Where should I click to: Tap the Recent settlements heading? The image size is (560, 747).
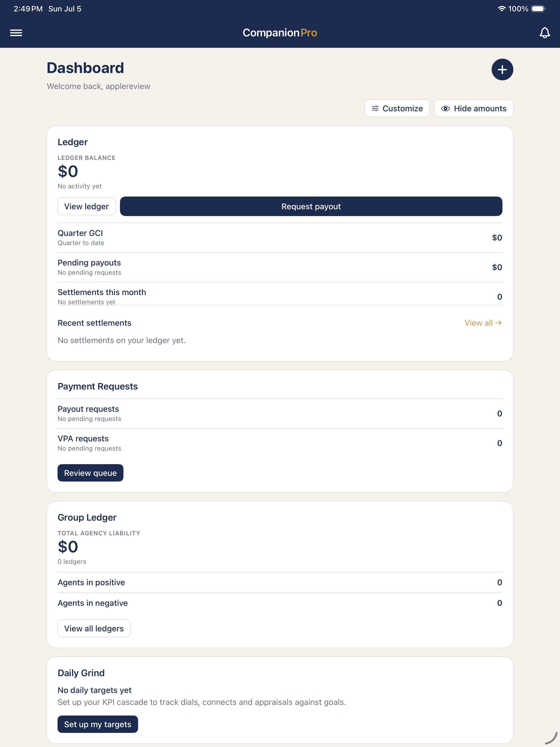pyautogui.click(x=94, y=323)
